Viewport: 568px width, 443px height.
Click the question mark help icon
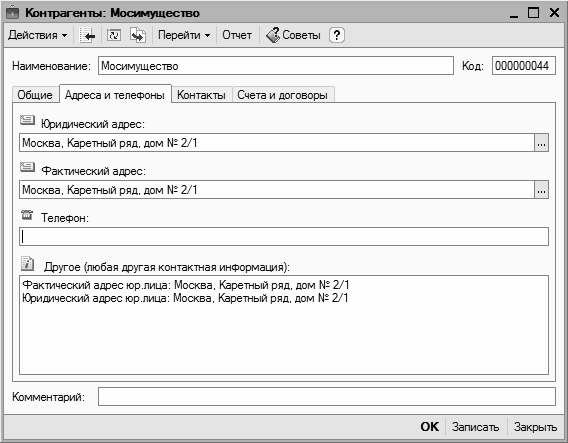coord(337,35)
